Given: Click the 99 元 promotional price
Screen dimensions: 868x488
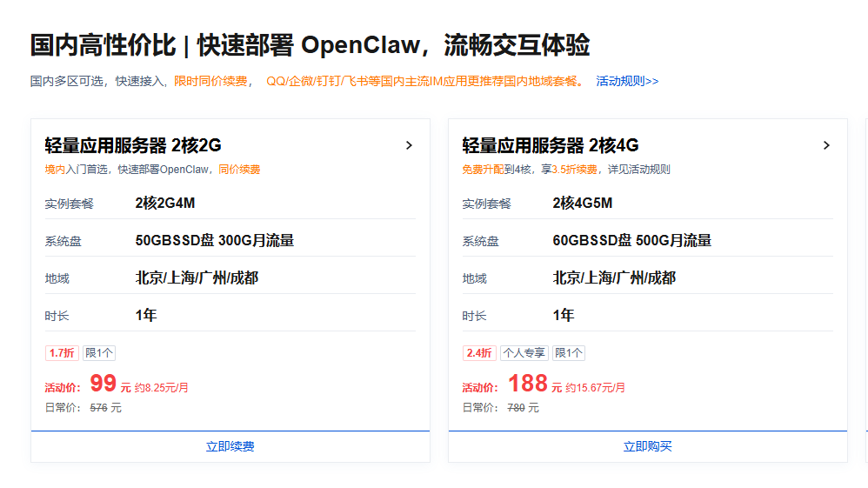Looking at the screenshot, I should click(x=103, y=384).
